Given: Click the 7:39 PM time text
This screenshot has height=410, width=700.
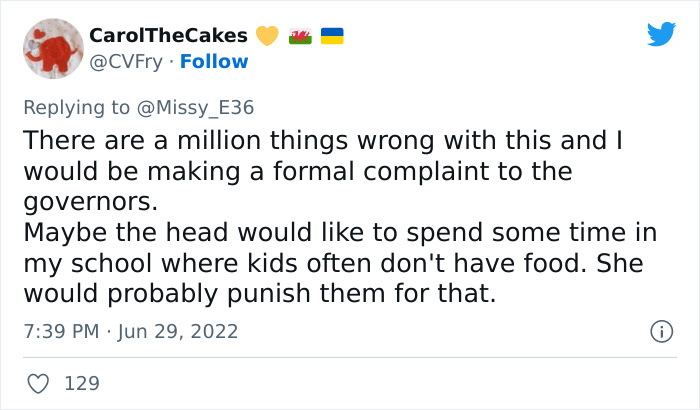Looking at the screenshot, I should coord(61,331).
